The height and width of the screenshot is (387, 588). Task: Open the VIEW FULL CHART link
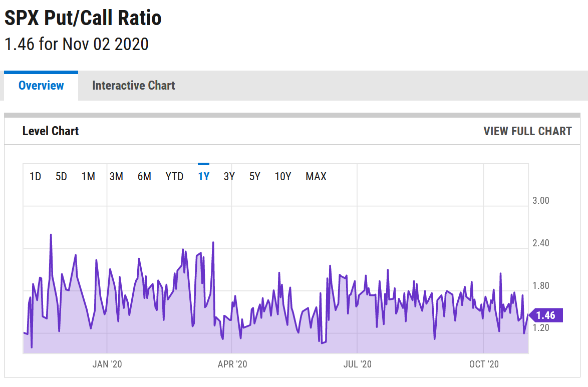tap(527, 131)
